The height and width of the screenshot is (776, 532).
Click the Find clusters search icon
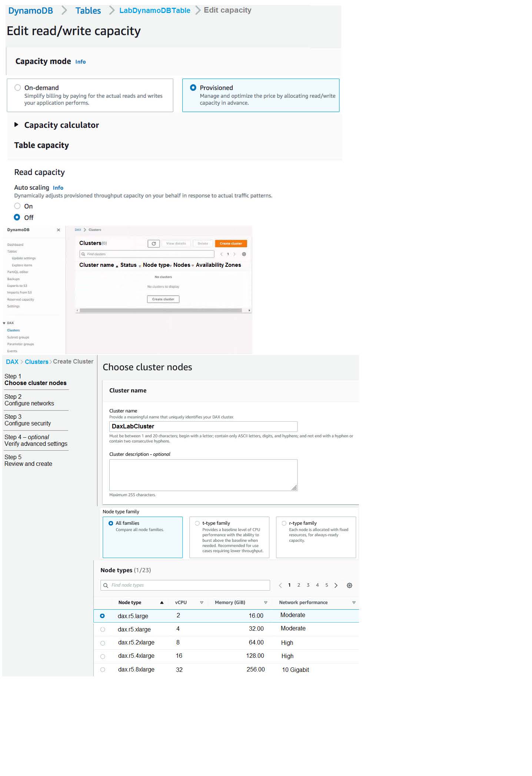tap(83, 254)
